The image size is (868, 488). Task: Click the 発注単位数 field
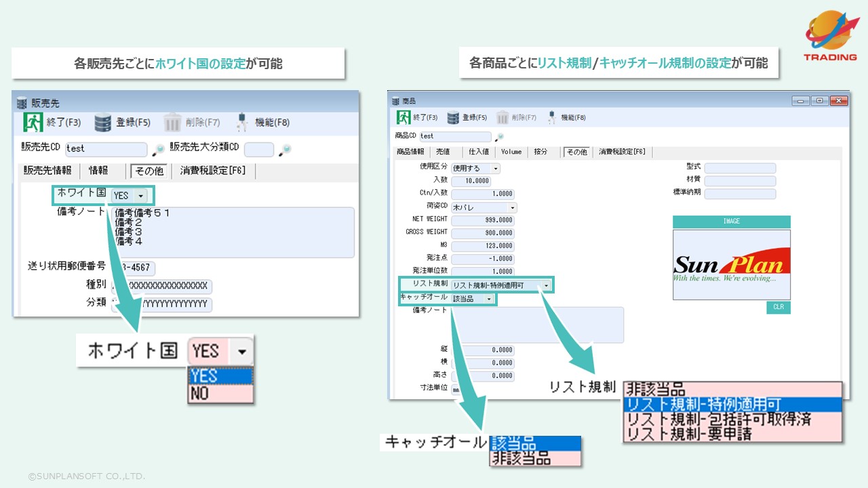483,272
